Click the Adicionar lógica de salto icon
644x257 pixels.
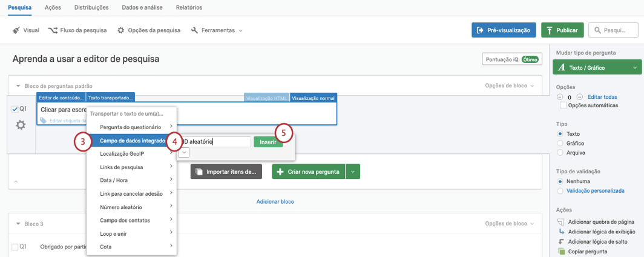(561, 242)
